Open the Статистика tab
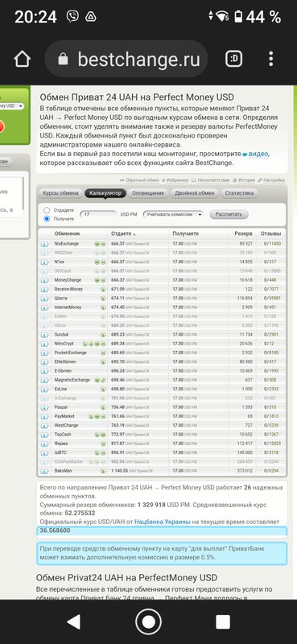 coord(240,193)
